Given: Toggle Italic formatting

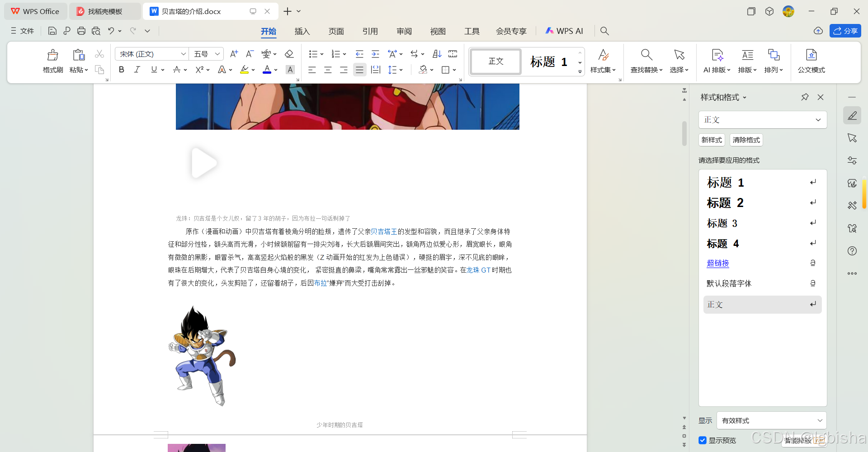Looking at the screenshot, I should click(137, 70).
